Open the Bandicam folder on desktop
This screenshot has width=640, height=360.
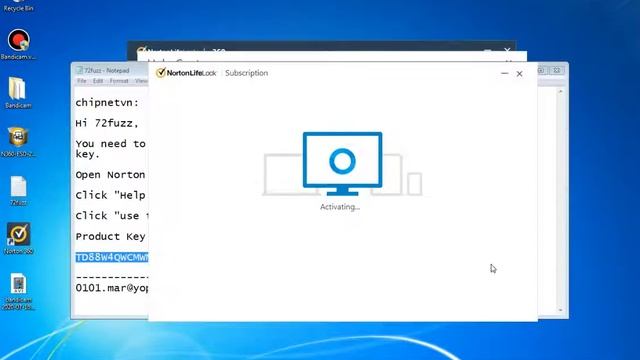click(x=18, y=92)
